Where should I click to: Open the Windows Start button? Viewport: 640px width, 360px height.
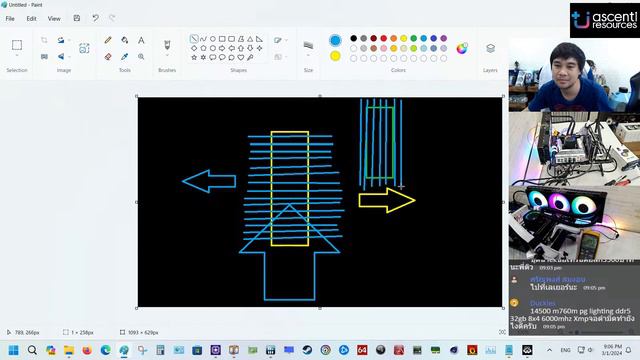pyautogui.click(x=13, y=350)
